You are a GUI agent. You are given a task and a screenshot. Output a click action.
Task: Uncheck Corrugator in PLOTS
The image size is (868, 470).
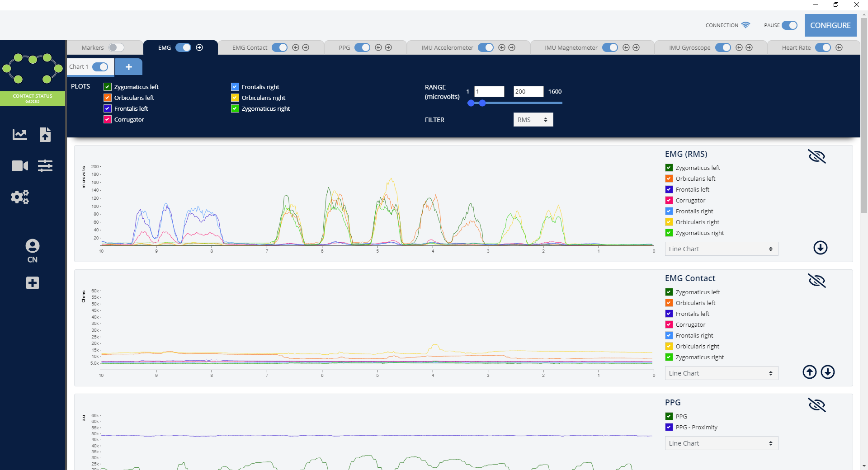(108, 119)
